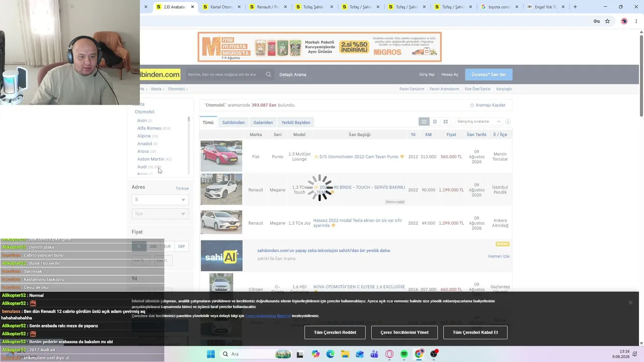The height and width of the screenshot is (362, 644).
Task: Open the İlçe district dropdown
Action: (x=160, y=214)
